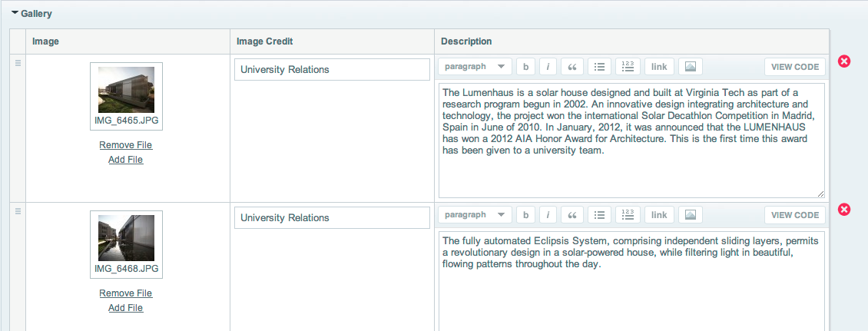The height and width of the screenshot is (331, 868).
Task: Click the IMG_6468.JPG thumbnail
Action: pos(126,238)
